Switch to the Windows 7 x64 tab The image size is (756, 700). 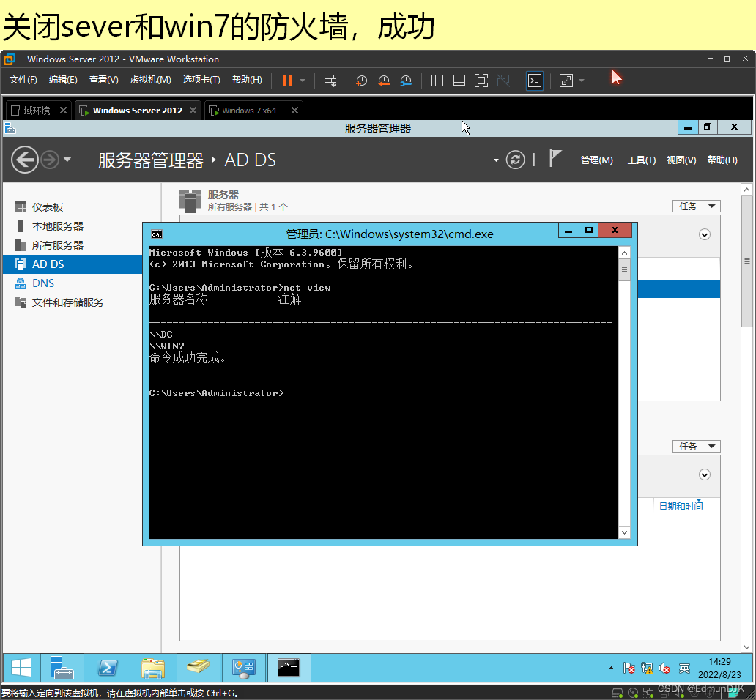tap(248, 111)
